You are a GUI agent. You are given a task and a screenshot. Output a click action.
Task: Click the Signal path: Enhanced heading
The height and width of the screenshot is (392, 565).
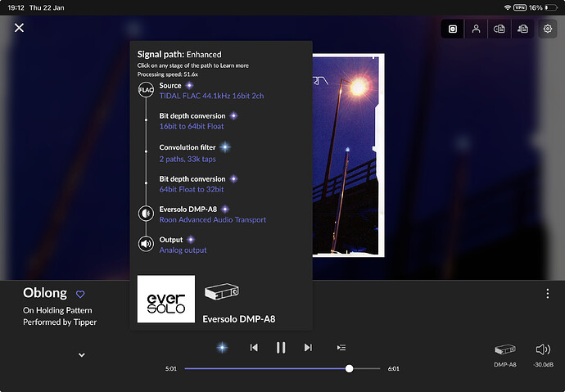pyautogui.click(x=179, y=55)
